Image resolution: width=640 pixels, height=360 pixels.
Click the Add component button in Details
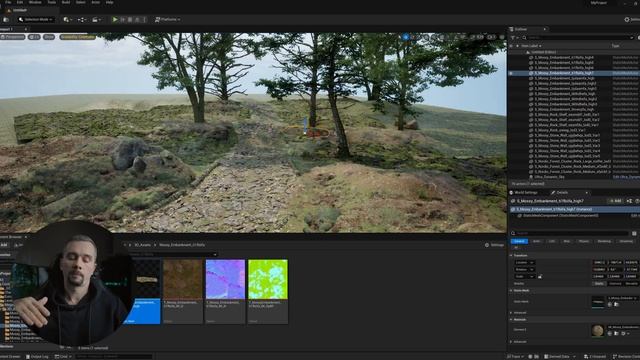[x=616, y=201]
